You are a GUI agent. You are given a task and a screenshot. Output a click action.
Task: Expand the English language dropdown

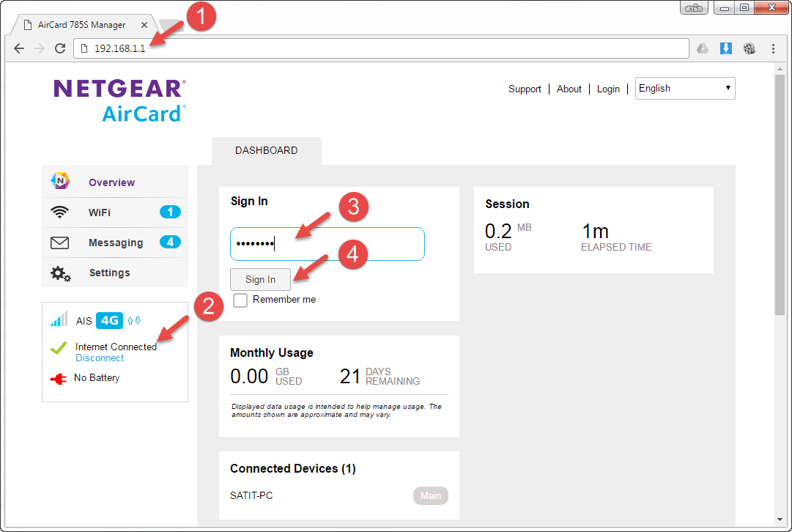click(x=684, y=88)
